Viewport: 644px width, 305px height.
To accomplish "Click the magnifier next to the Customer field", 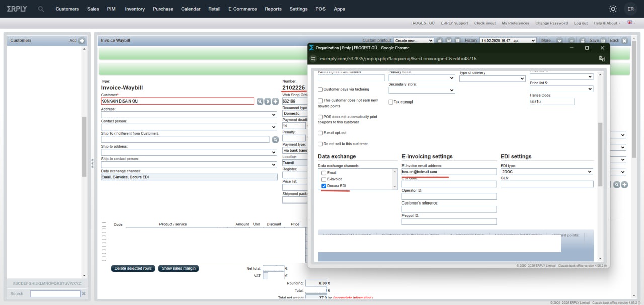I will pyautogui.click(x=260, y=101).
